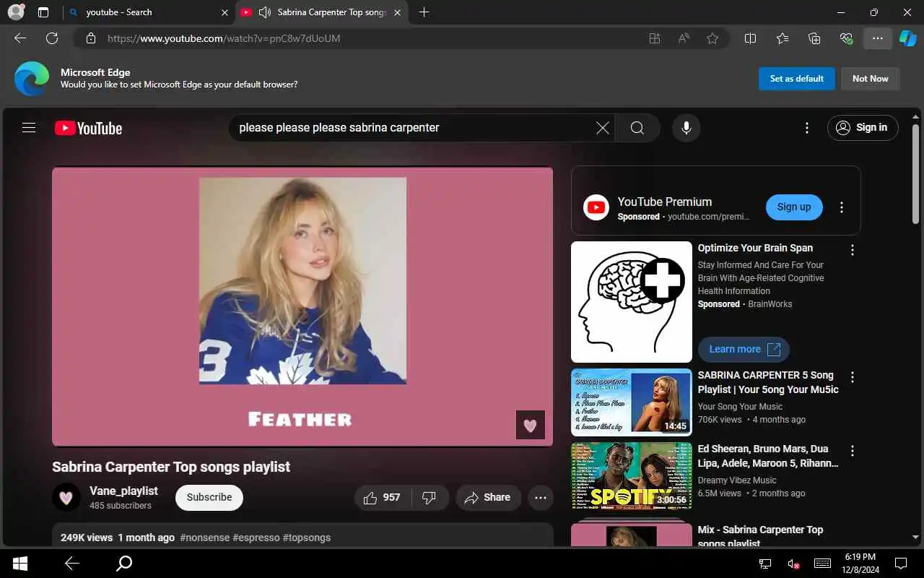Open the Vane_playlist channel name link

tap(123, 491)
